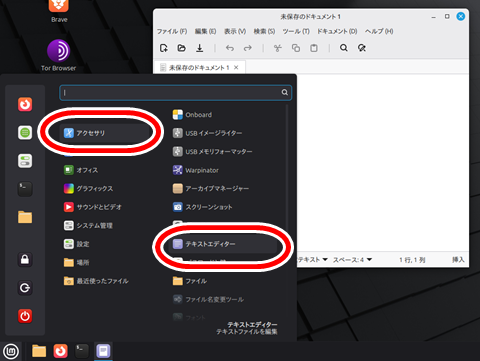Switch to text editor taskbar icon

click(x=103, y=351)
